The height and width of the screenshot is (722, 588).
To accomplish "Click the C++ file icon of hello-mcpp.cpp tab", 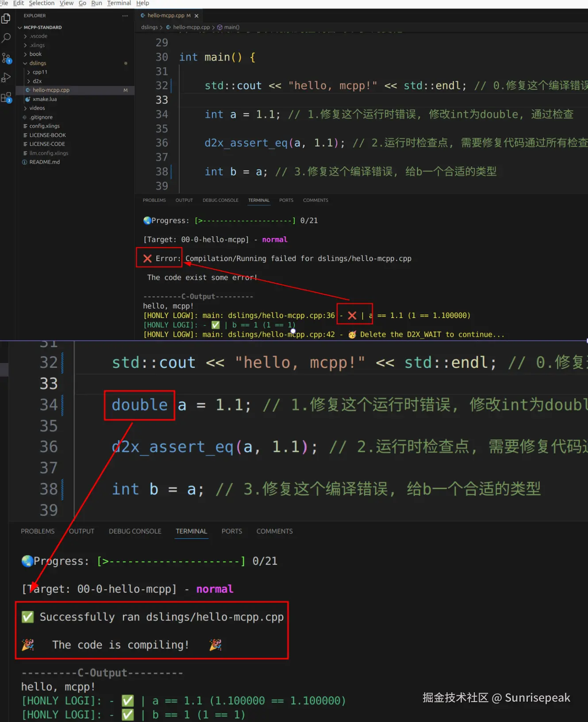I will (143, 15).
